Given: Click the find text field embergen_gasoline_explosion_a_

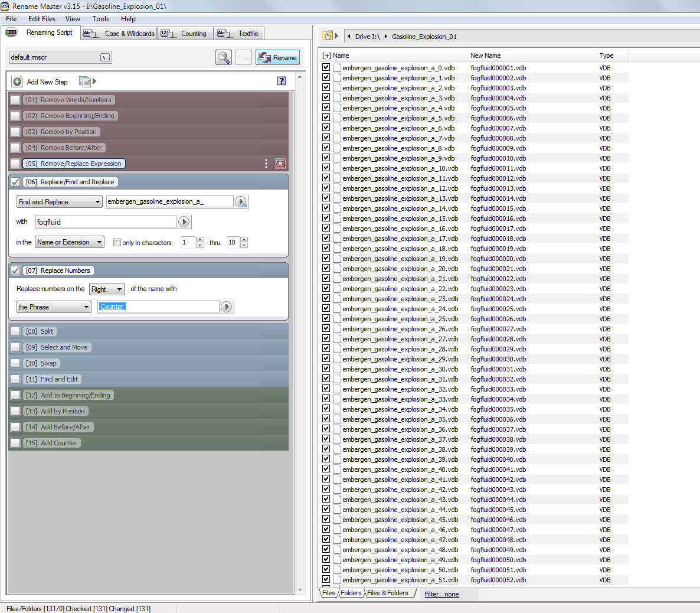Looking at the screenshot, I should [169, 201].
